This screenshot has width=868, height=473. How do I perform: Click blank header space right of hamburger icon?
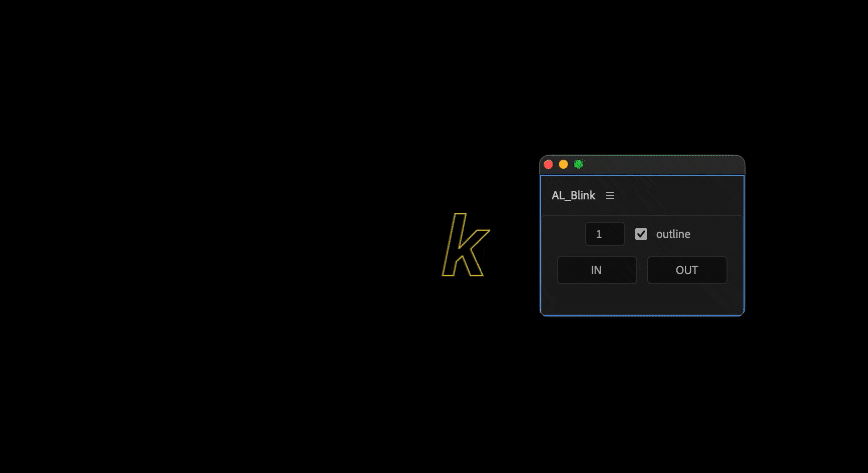click(x=677, y=195)
